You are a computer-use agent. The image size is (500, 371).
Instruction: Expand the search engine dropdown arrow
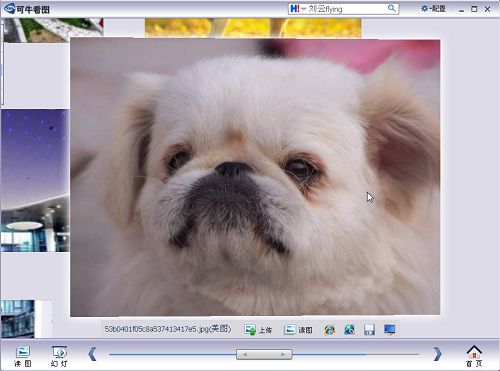pyautogui.click(x=304, y=9)
